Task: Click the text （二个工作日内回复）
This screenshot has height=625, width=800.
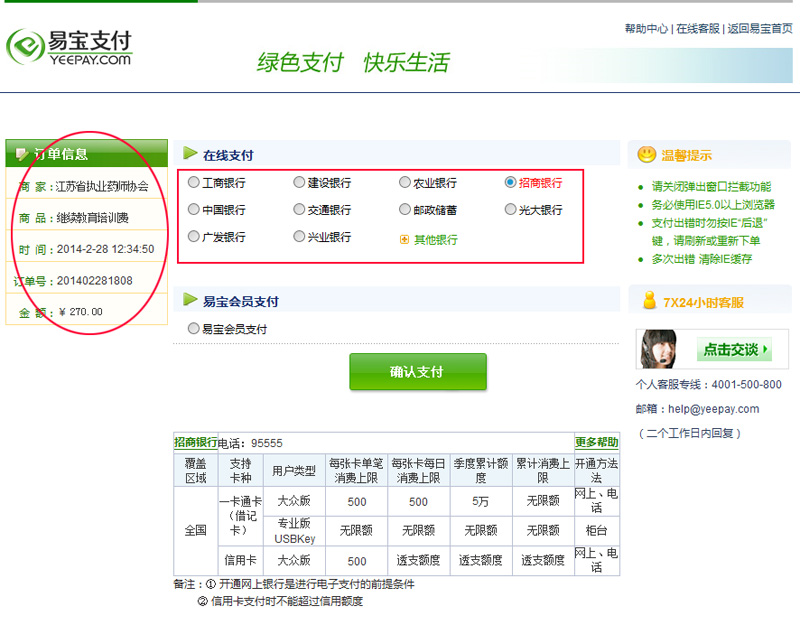Action: [689, 434]
